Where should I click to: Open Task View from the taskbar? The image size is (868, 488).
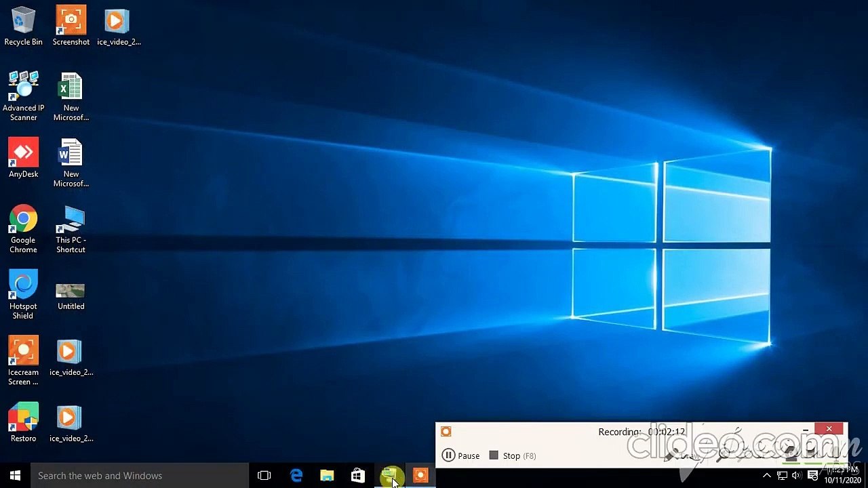pyautogui.click(x=264, y=475)
